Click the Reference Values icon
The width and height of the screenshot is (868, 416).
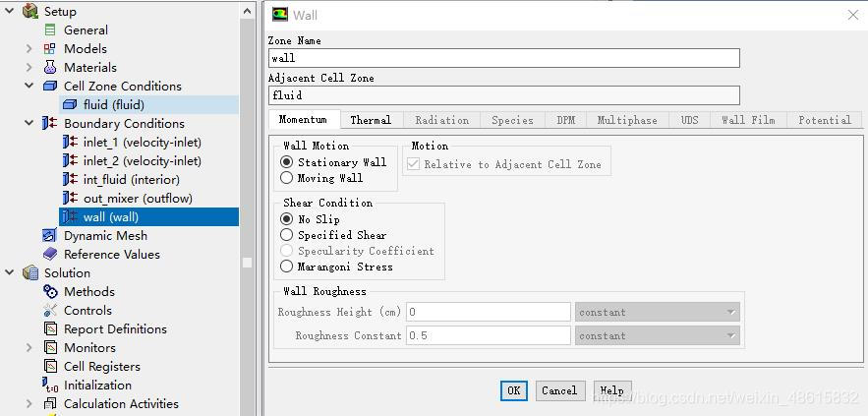[50, 255]
